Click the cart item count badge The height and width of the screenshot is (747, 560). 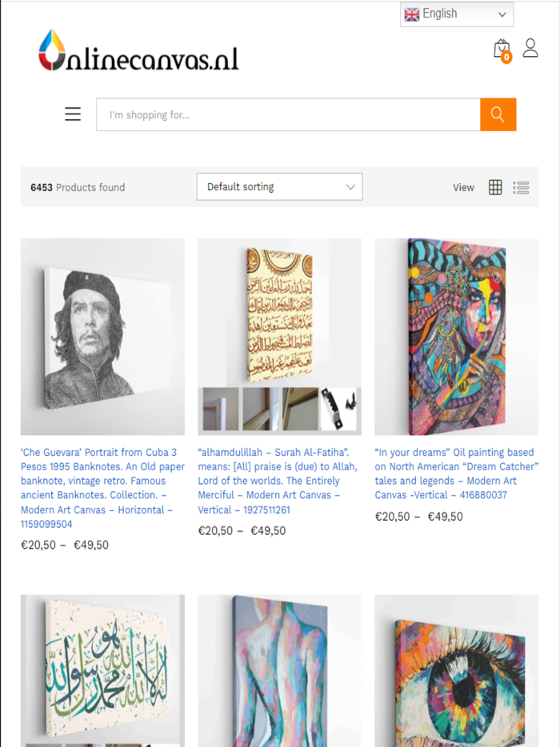pyautogui.click(x=506, y=57)
